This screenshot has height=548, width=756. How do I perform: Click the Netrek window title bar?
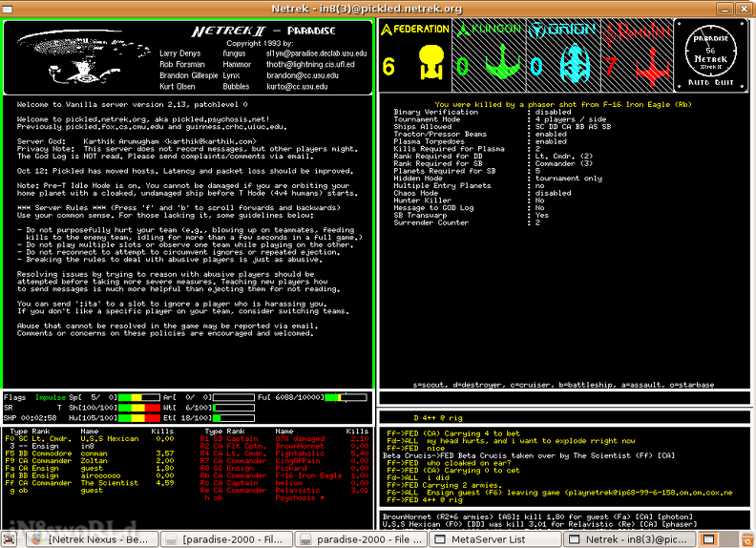[x=367, y=9]
